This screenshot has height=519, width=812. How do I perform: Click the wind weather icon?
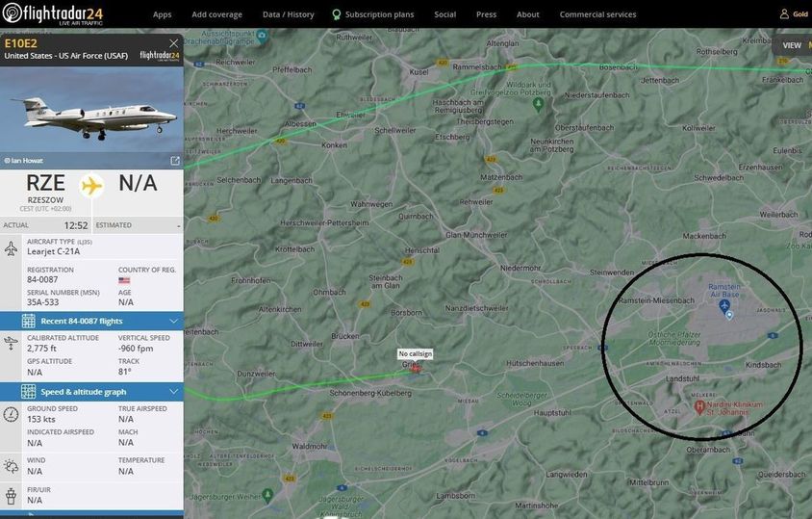(12, 466)
